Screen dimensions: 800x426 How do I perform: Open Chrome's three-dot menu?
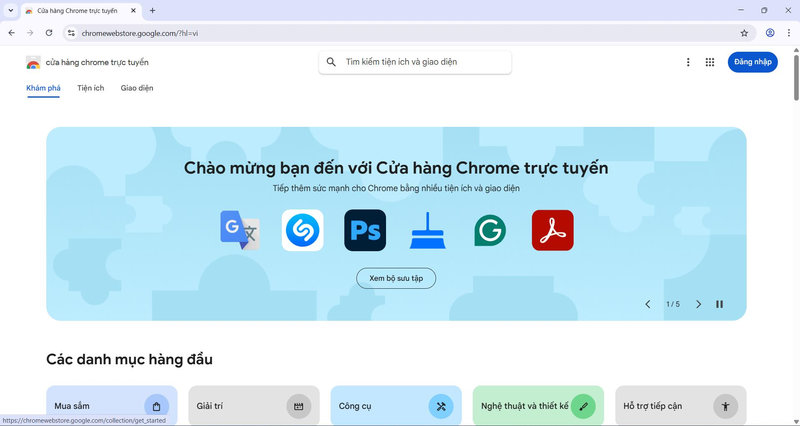click(789, 33)
